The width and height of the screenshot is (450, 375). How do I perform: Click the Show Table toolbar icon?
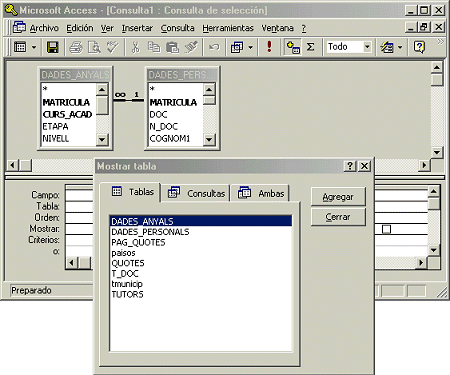point(293,47)
